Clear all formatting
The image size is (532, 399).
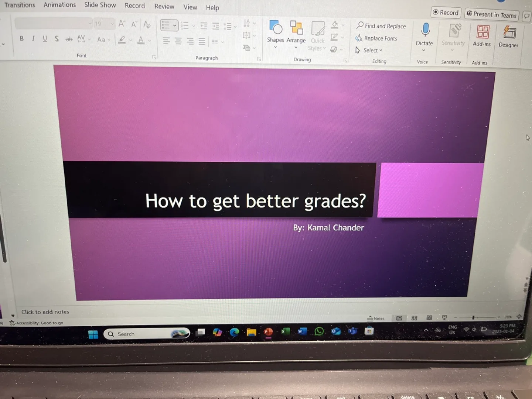click(147, 25)
